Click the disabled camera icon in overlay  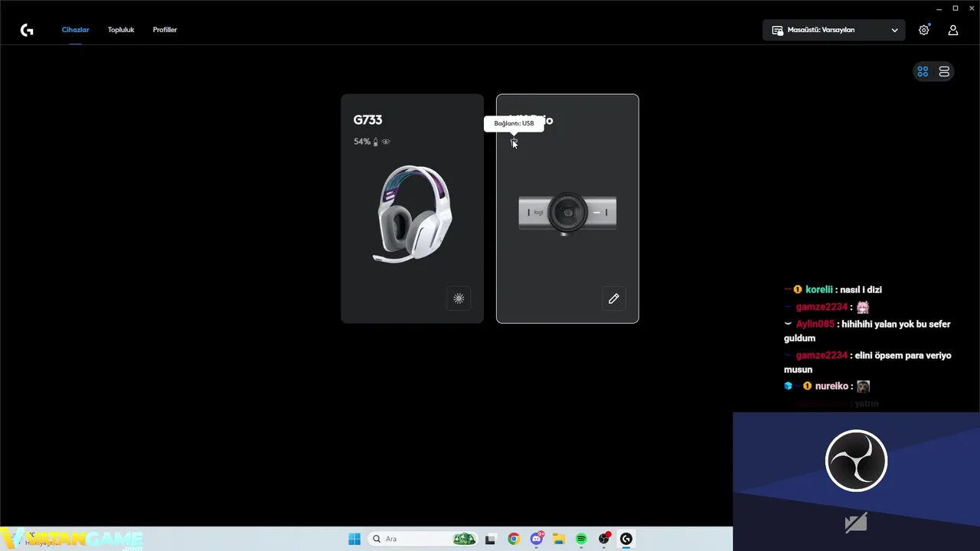click(x=856, y=523)
